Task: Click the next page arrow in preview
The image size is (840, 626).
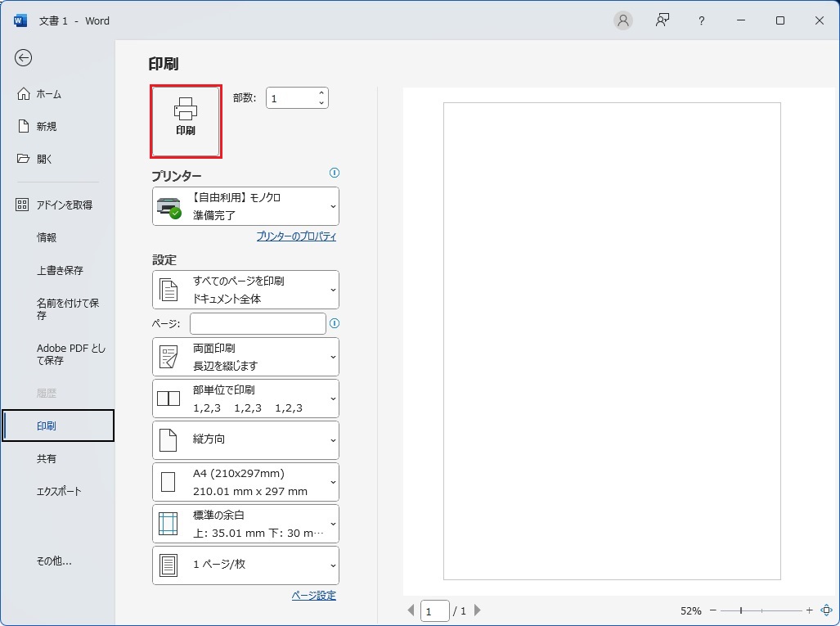Action: tap(478, 610)
